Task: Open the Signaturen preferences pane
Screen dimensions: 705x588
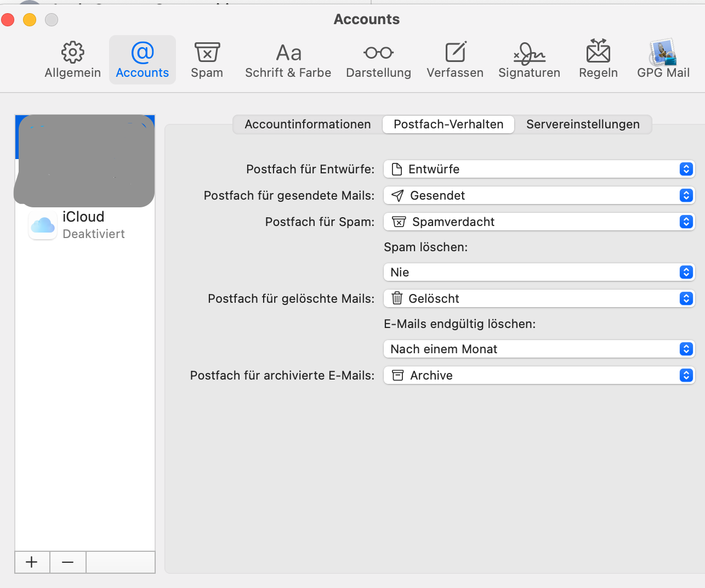Action: pos(529,60)
